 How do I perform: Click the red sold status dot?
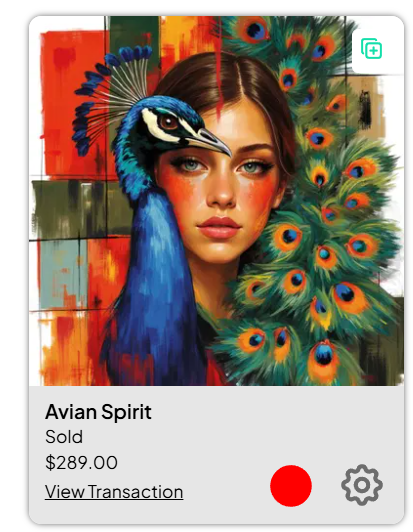[x=291, y=486]
